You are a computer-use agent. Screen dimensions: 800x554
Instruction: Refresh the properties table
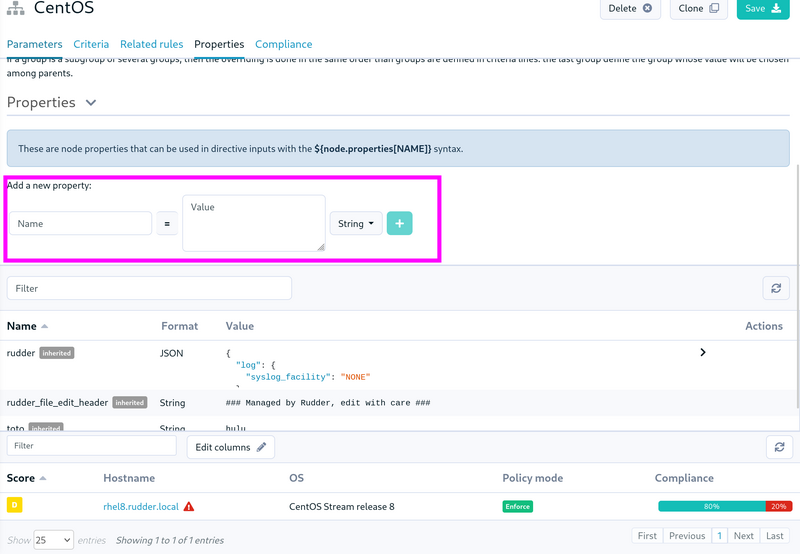776,288
